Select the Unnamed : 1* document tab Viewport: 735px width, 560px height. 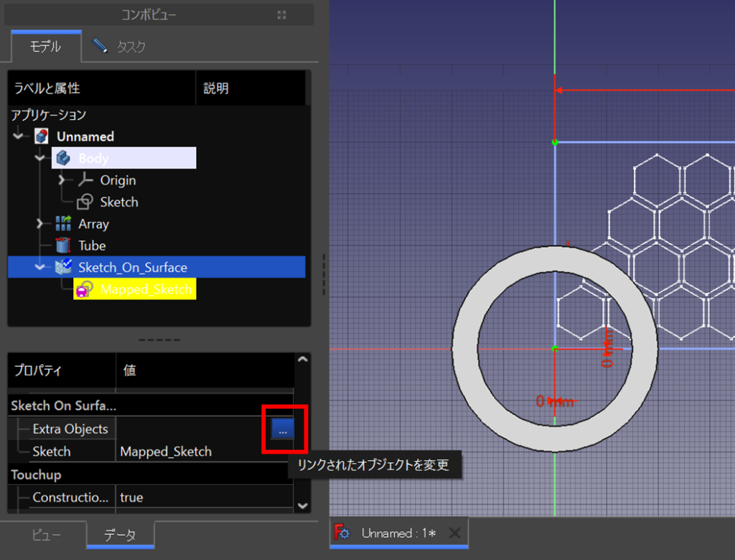click(398, 533)
